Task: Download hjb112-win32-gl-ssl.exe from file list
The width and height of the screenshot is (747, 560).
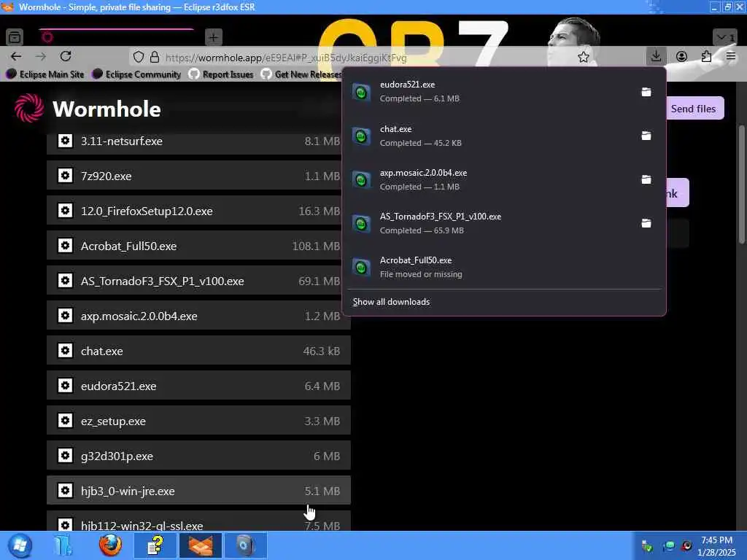Action: pyautogui.click(x=198, y=521)
